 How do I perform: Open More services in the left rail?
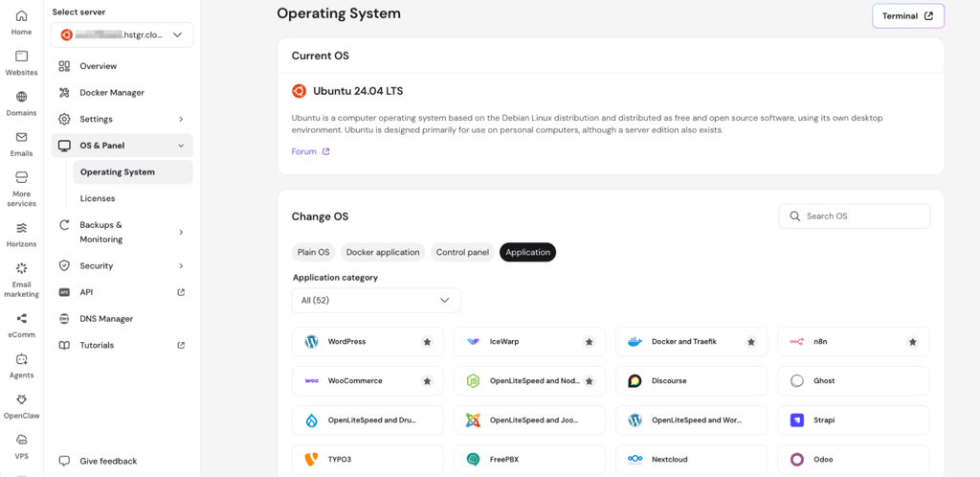(21, 189)
